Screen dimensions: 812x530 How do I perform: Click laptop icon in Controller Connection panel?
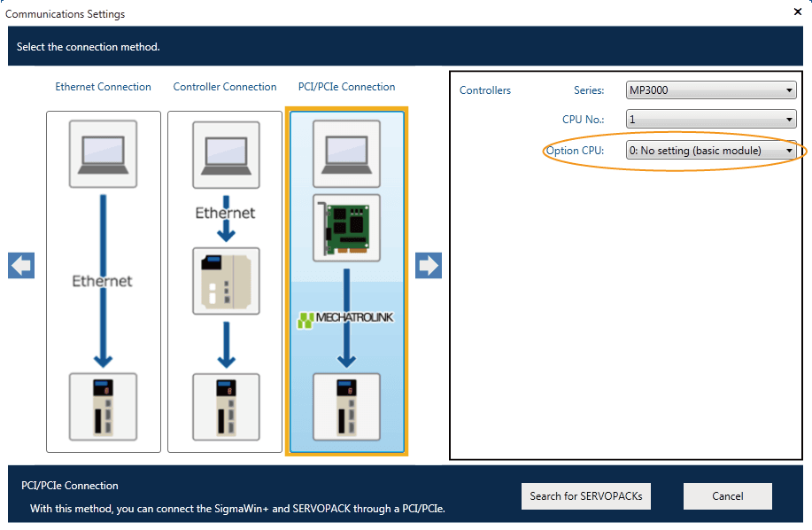(x=226, y=154)
